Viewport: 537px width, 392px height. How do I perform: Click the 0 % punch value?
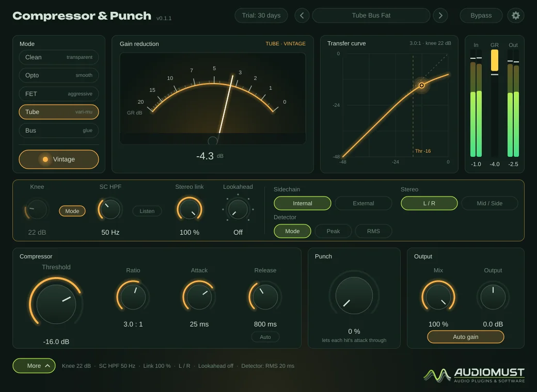point(354,332)
